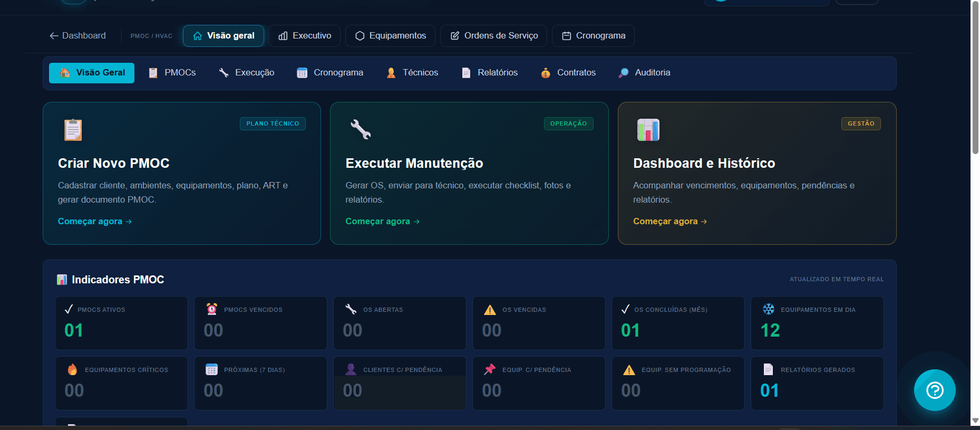980x430 pixels.
Task: Open the Dashboard e Histórico card title
Action: [704, 163]
